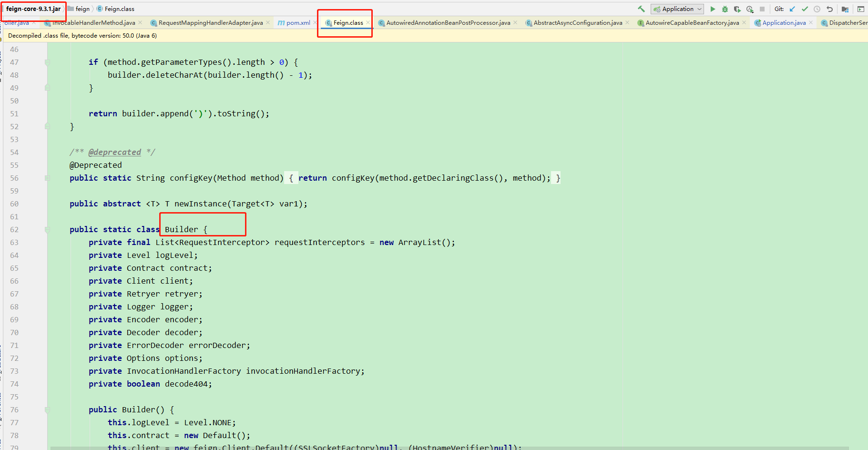Revert changes using the rollback arrow icon
This screenshot has height=450, width=868.
pyautogui.click(x=829, y=9)
